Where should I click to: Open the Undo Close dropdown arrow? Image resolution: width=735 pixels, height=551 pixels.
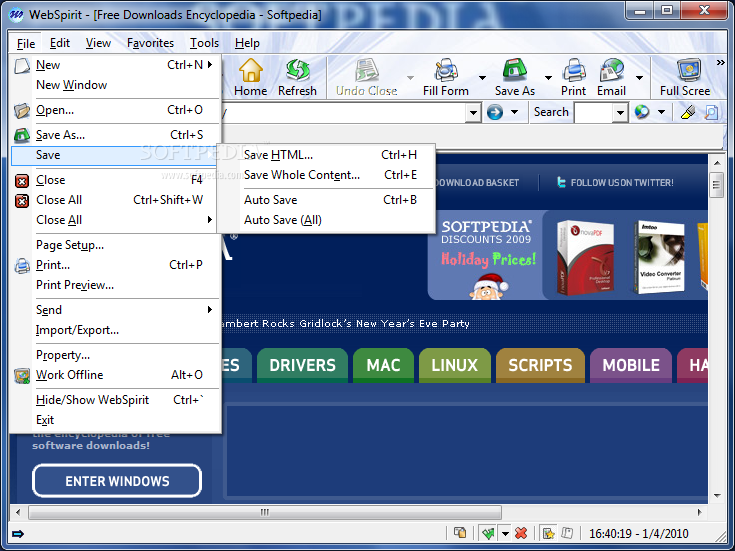point(410,78)
